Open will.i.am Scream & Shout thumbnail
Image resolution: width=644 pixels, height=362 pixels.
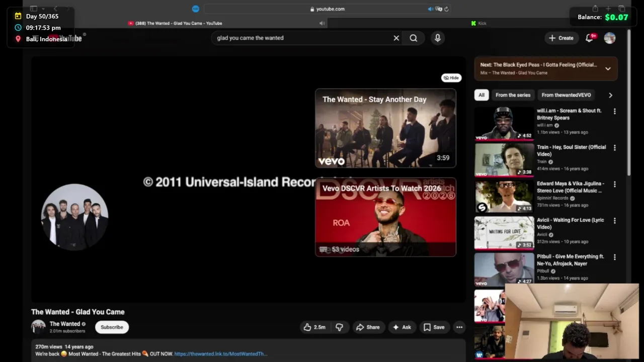coord(504,123)
